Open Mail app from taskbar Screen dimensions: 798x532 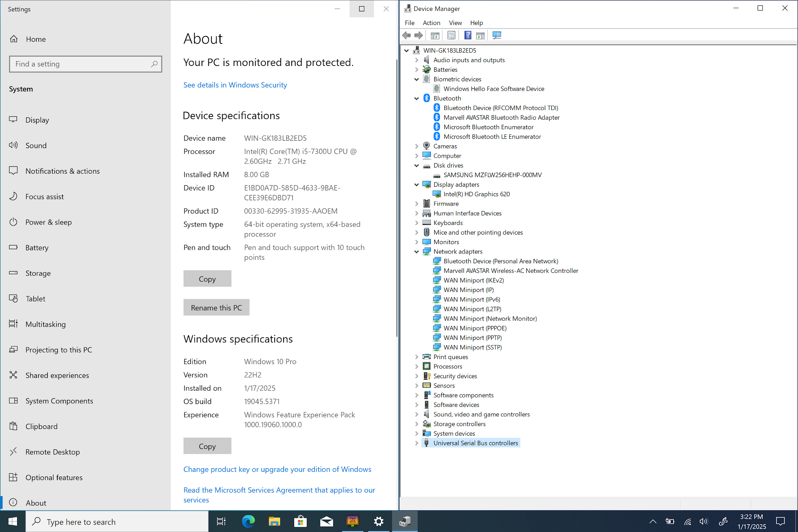coord(326,521)
